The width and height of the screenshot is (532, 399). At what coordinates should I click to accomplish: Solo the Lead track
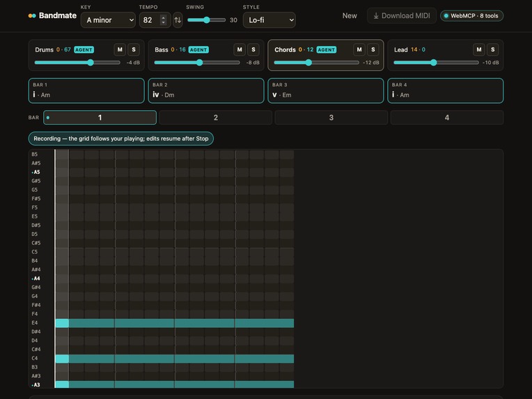click(493, 49)
